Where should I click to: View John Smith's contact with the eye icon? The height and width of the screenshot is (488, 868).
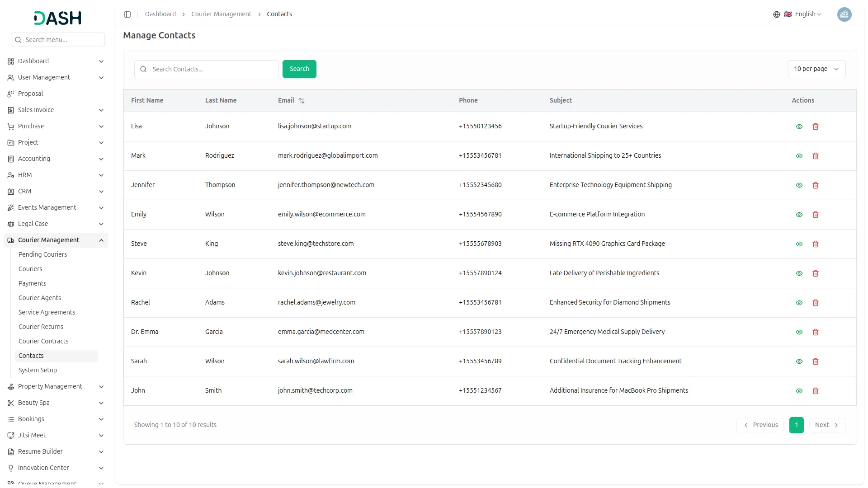click(x=799, y=391)
